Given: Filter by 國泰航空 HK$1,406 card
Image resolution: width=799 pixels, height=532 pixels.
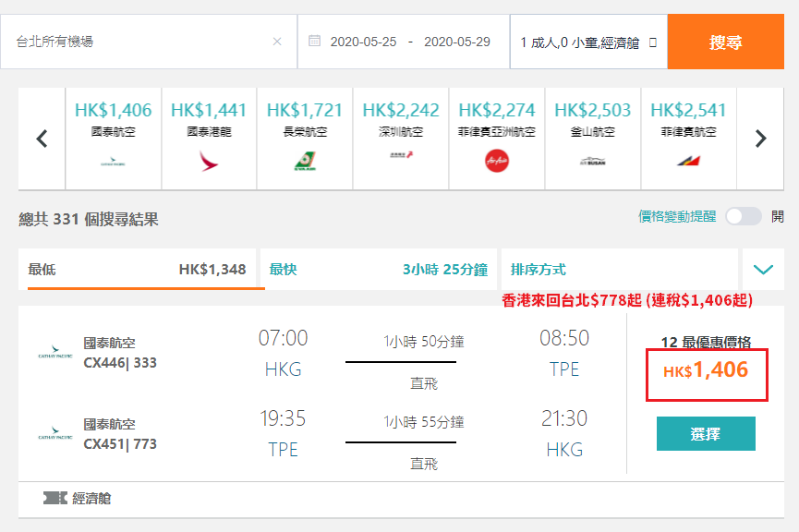Looking at the screenshot, I should point(113,139).
